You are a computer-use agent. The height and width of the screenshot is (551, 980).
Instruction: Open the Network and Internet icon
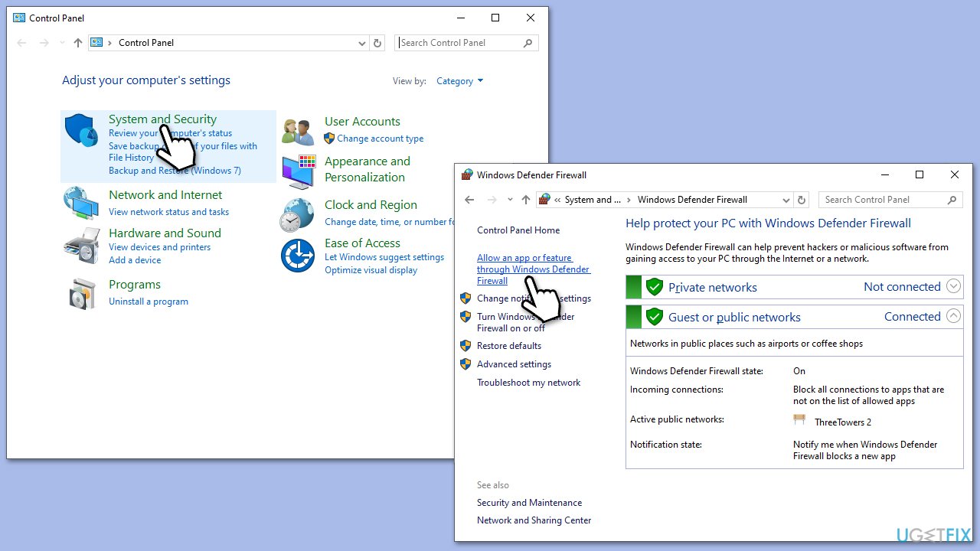tap(80, 204)
